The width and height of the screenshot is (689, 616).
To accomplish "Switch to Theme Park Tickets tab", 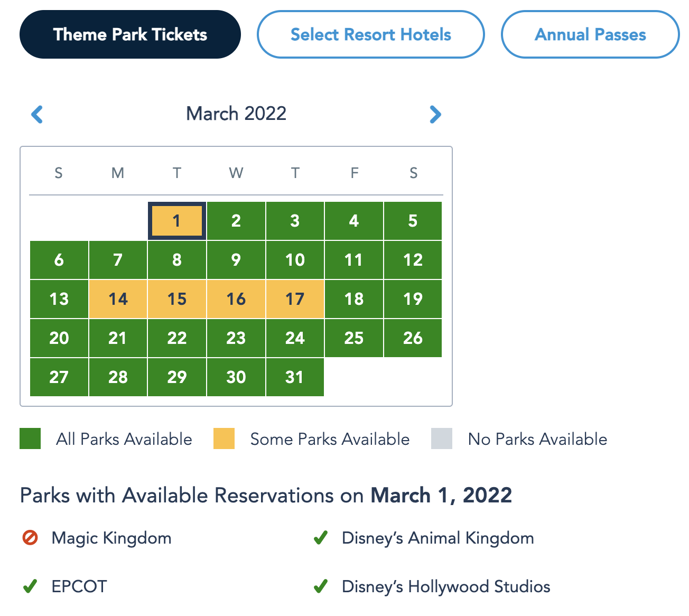I will (130, 34).
